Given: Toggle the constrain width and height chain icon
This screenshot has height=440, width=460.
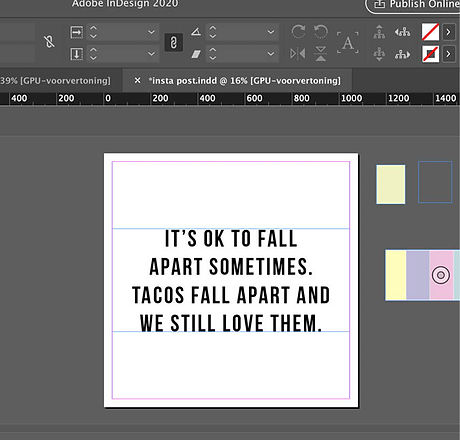Looking at the screenshot, I should tap(49, 42).
